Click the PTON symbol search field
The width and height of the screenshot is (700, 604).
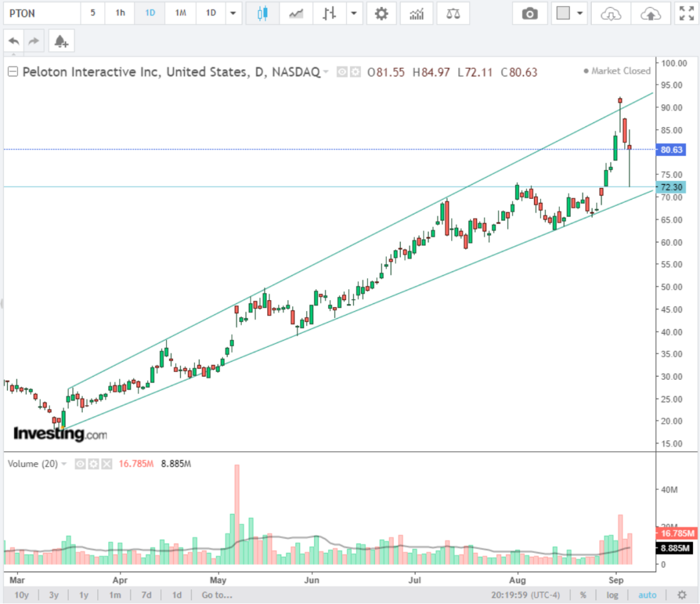point(42,14)
